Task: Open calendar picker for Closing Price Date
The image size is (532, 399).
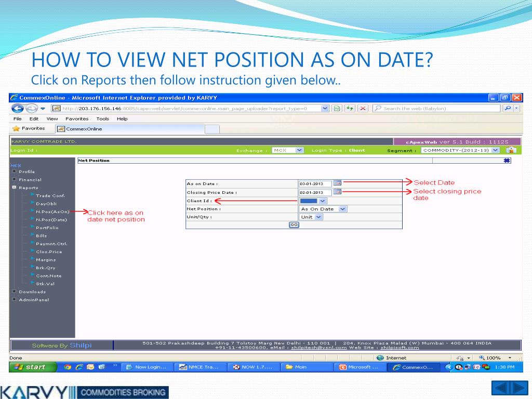Action: (x=337, y=192)
